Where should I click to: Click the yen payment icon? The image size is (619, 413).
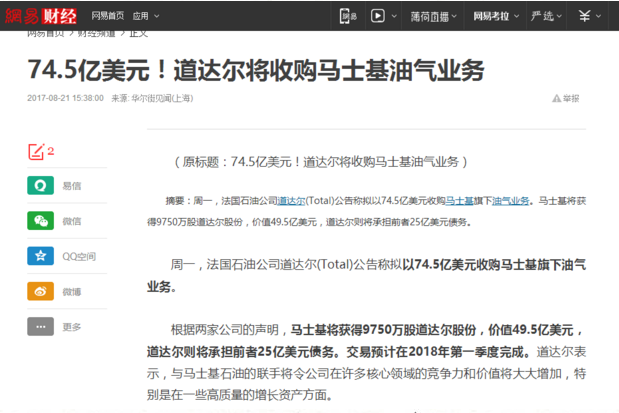coord(585,16)
